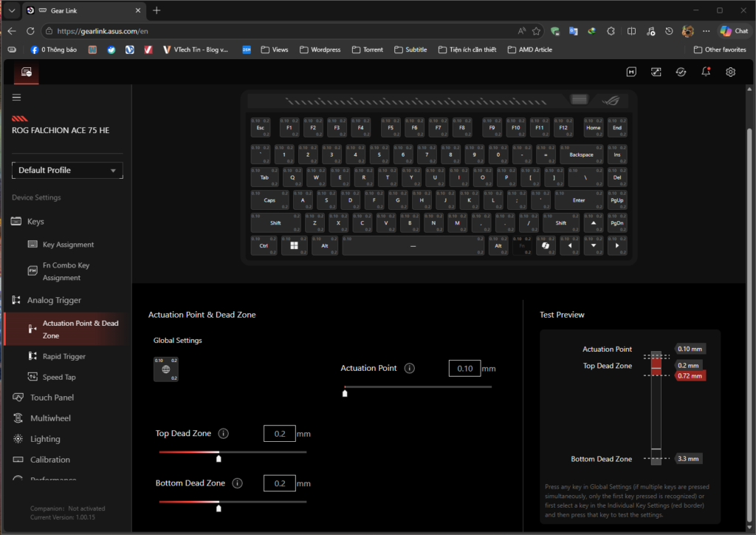Viewport: 756px width, 535px height.
Task: Click the info icon next to Actuation Point
Action: (410, 368)
